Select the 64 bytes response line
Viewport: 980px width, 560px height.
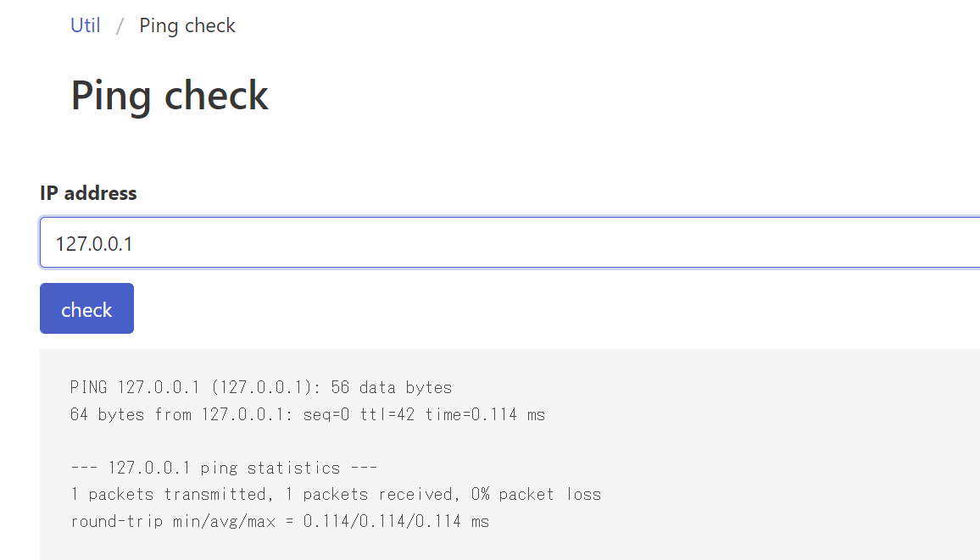coord(307,414)
